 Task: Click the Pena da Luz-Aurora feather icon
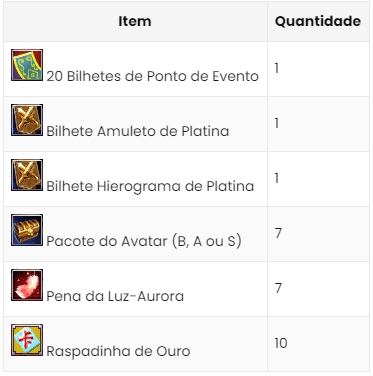[x=27, y=285]
